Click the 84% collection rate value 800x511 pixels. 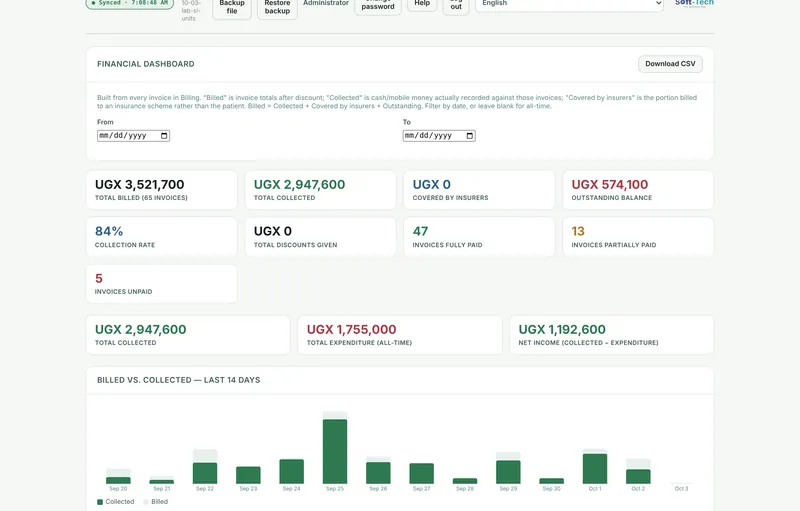109,232
